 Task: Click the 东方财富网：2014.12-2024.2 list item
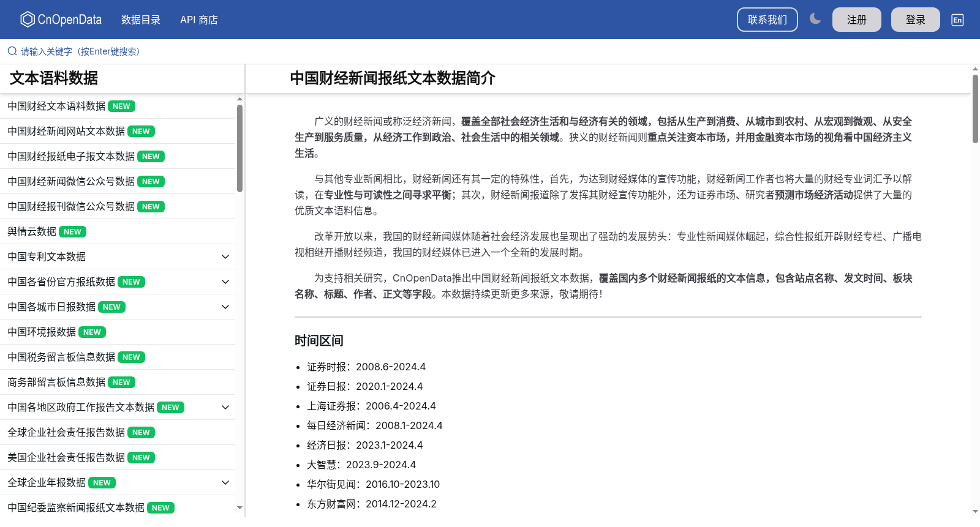[372, 504]
